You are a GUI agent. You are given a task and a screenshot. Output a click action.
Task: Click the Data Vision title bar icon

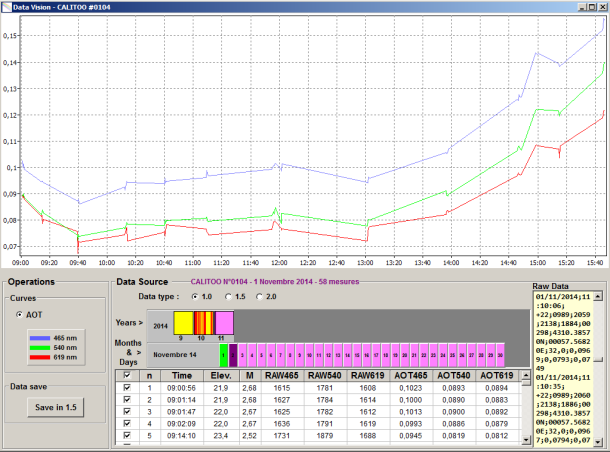(x=7, y=6)
